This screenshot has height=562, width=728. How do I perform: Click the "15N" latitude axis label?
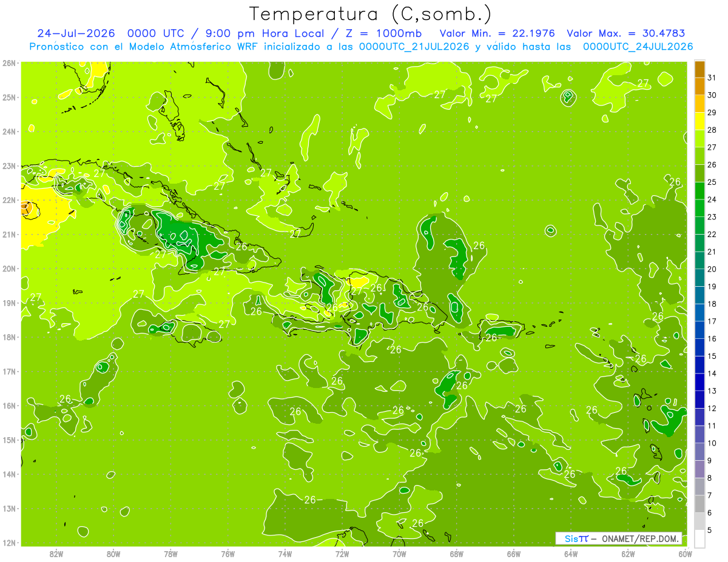coord(9,440)
